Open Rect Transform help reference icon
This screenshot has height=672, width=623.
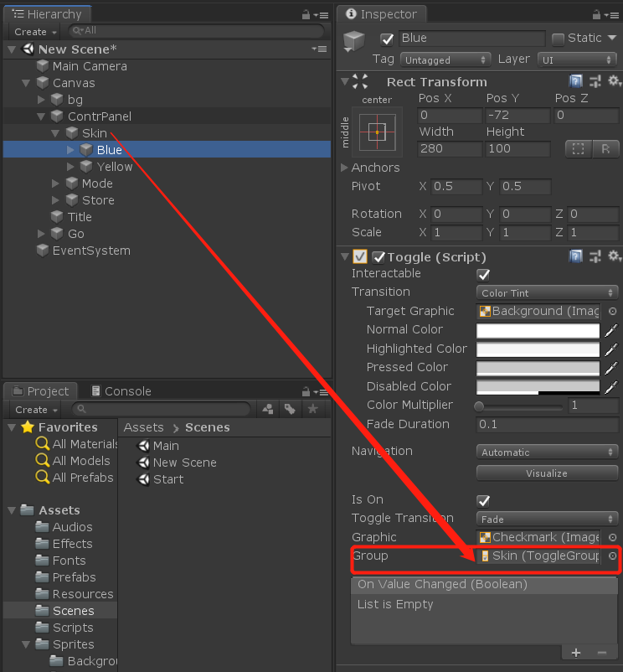pyautogui.click(x=576, y=80)
